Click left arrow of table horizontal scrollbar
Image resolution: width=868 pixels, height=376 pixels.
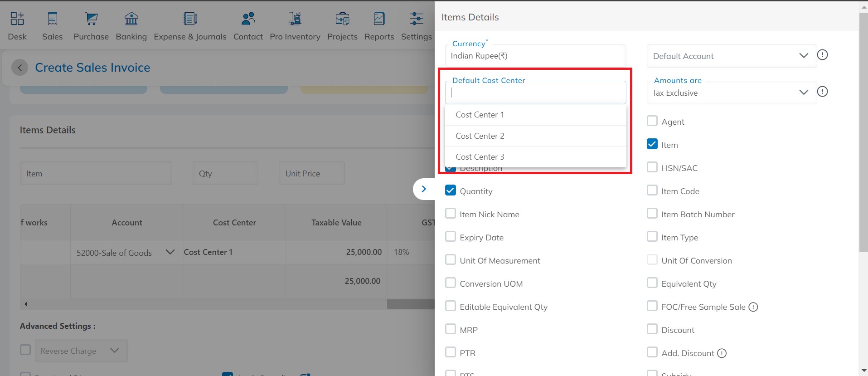pyautogui.click(x=26, y=304)
